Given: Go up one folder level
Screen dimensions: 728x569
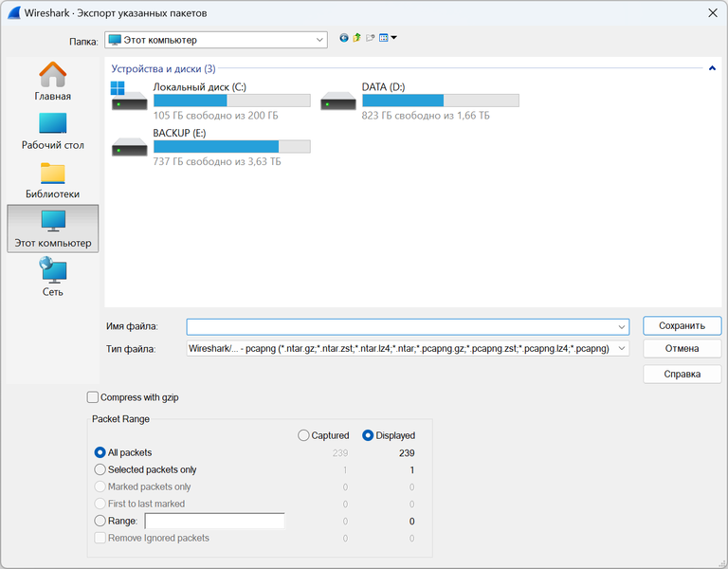Looking at the screenshot, I should [x=356, y=38].
